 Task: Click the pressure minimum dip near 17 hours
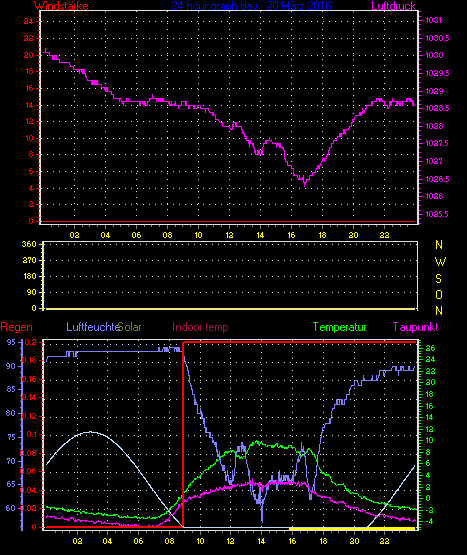pos(304,183)
